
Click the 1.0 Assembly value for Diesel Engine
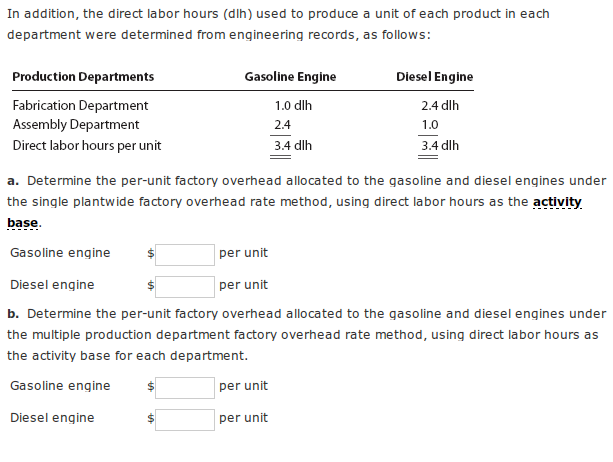(430, 125)
